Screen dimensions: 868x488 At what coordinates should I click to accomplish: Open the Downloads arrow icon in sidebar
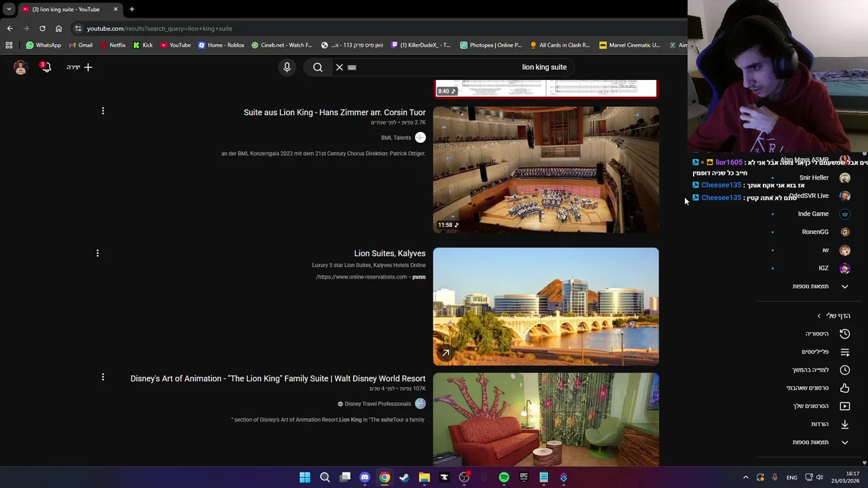pos(844,424)
